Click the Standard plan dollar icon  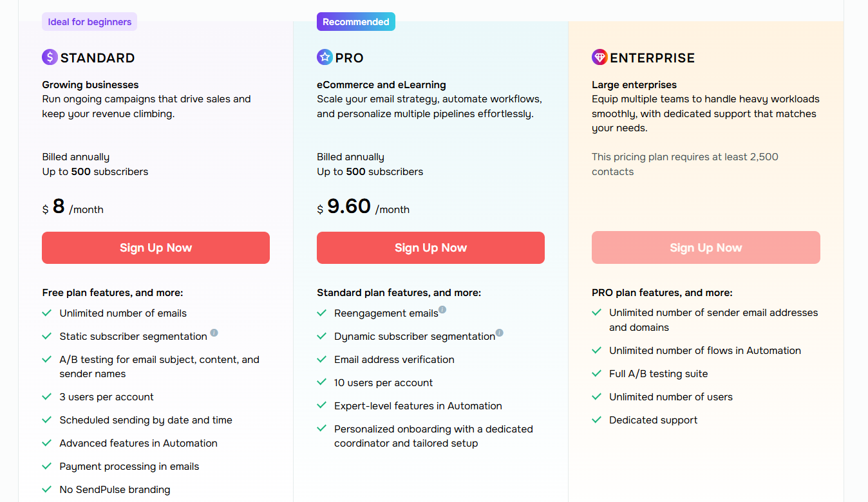click(50, 58)
